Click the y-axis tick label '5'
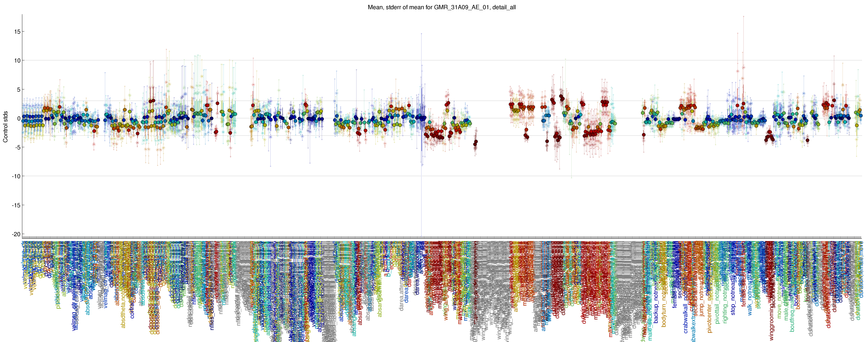Image resolution: width=868 pixels, height=342 pixels. coord(19,90)
